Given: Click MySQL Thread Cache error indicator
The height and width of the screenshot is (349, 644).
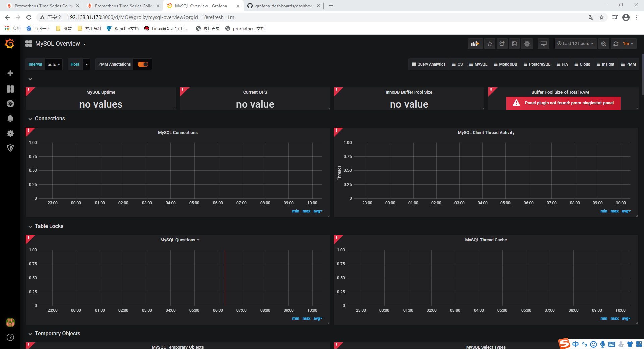Looking at the screenshot, I should tap(337, 238).
